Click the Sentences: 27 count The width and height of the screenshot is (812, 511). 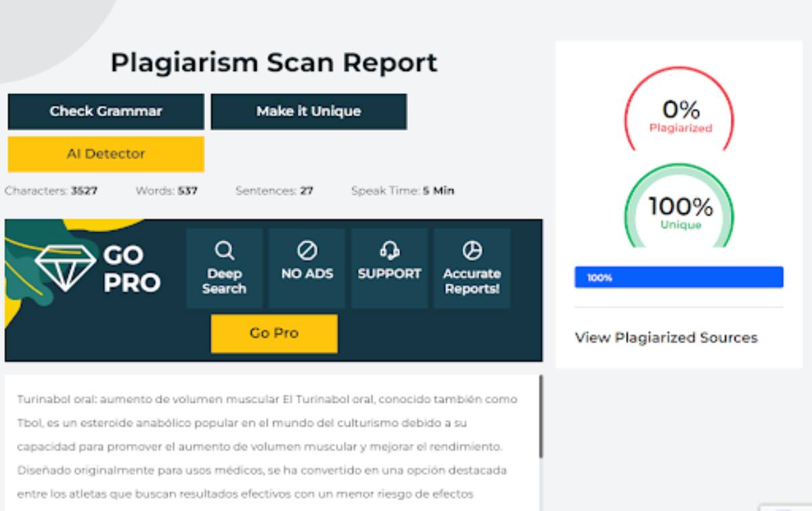[x=274, y=191]
